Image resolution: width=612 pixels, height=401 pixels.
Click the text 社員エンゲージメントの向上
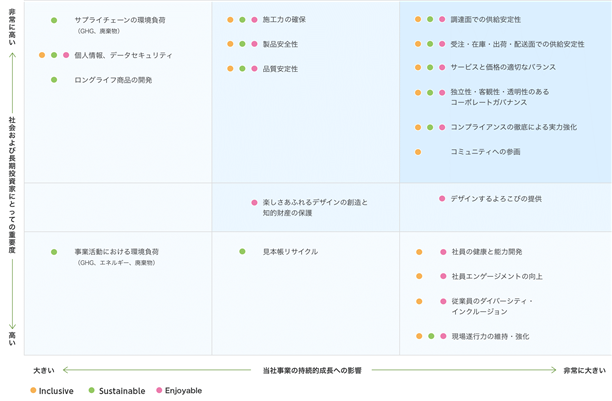(x=497, y=276)
